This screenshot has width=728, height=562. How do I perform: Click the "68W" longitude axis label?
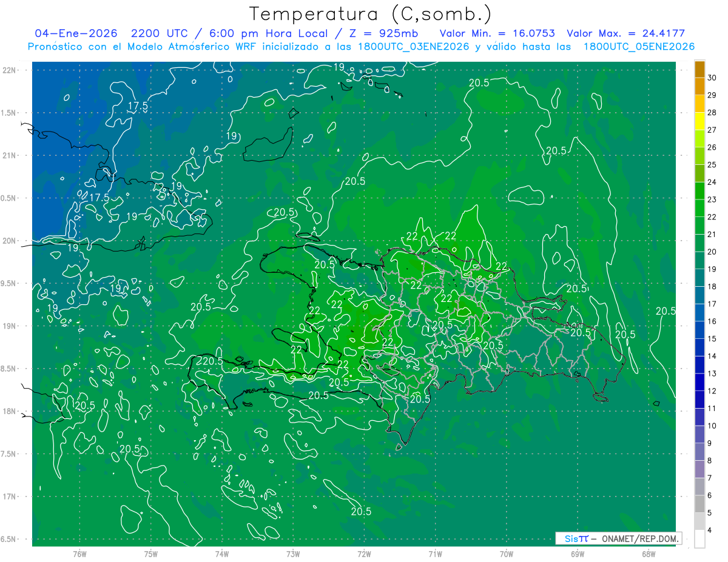coord(649,554)
